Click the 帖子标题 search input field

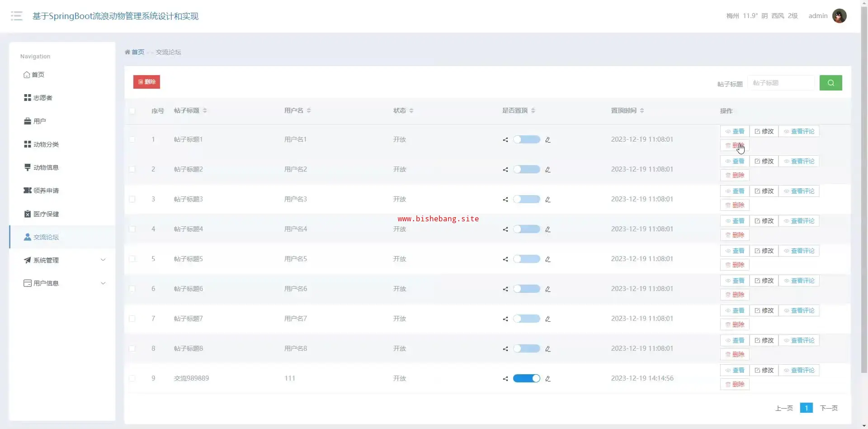tap(781, 83)
